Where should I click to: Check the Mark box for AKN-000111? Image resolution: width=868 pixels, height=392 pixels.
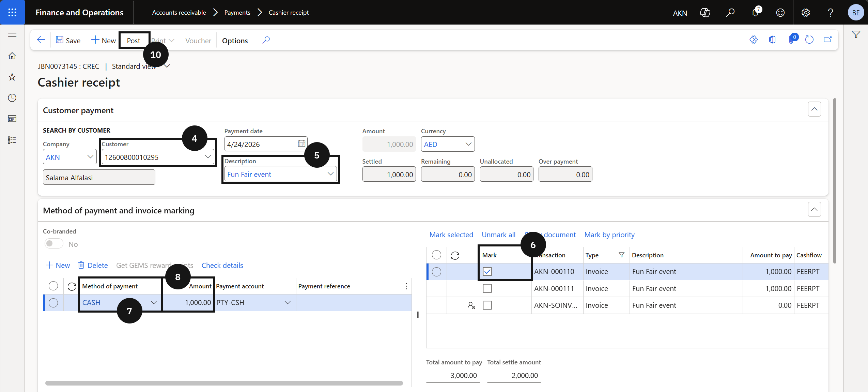coord(487,288)
